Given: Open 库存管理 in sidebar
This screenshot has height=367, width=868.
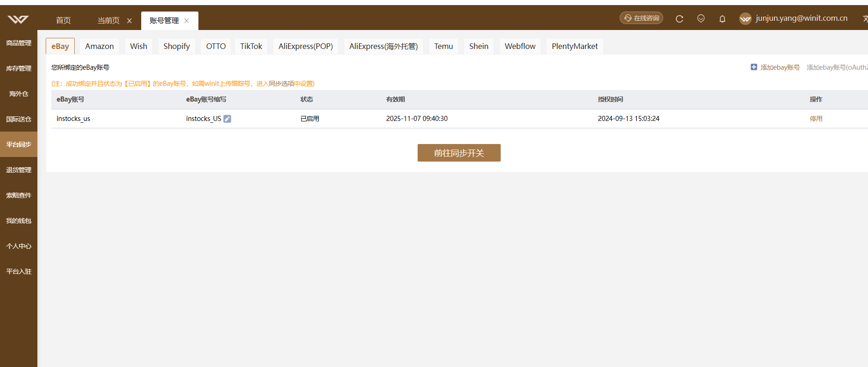Looking at the screenshot, I should coord(18,68).
